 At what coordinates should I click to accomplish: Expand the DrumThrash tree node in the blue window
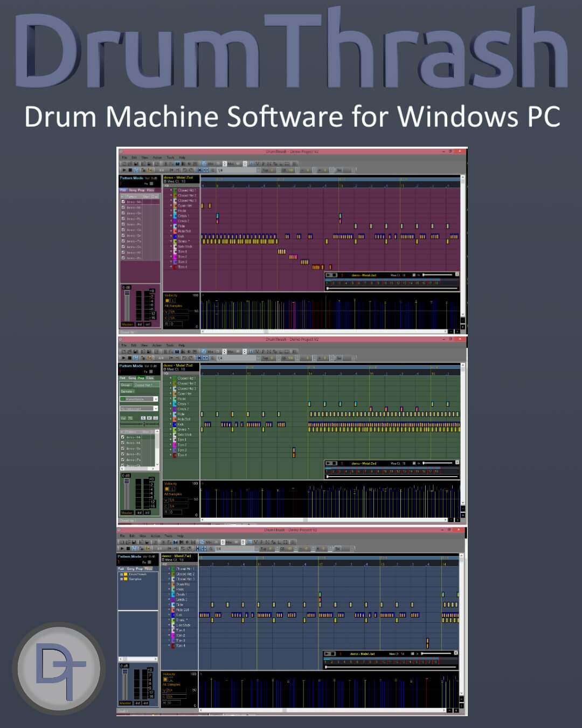(122, 574)
